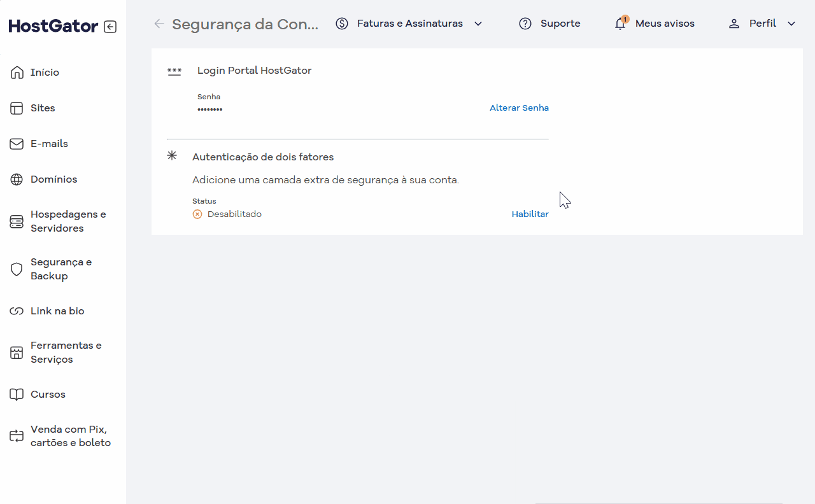Viewport: 815px width, 504px height.
Task: Click the dollar sign invoices icon
Action: click(342, 24)
